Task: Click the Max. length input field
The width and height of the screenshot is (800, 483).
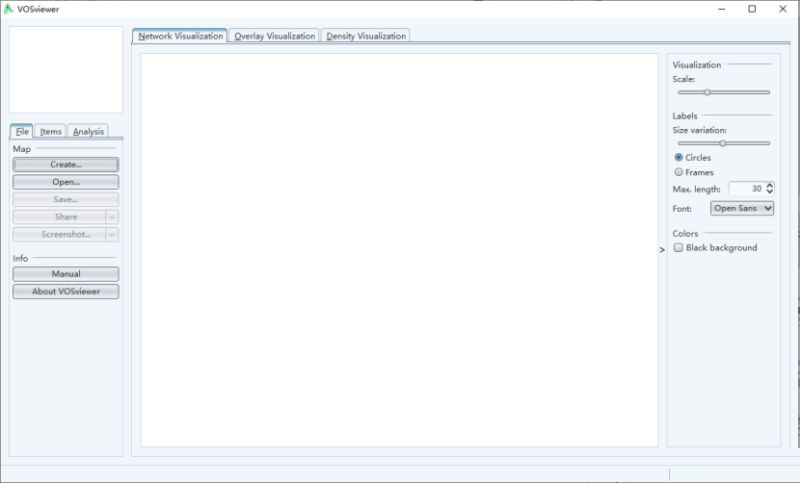Action: (746, 189)
